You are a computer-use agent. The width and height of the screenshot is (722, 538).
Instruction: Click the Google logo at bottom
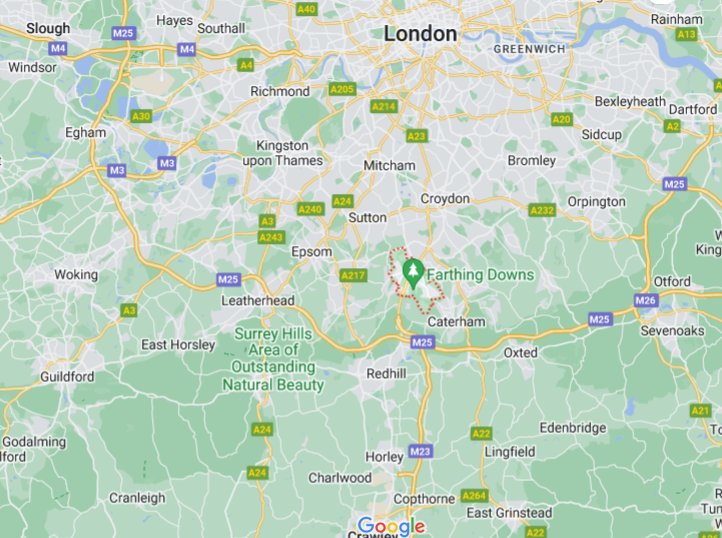pyautogui.click(x=391, y=526)
